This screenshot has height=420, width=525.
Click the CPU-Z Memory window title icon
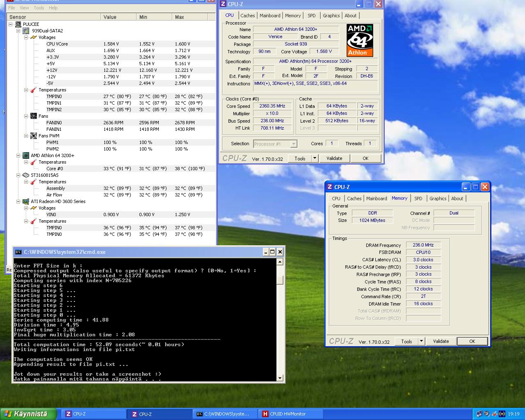click(x=330, y=187)
